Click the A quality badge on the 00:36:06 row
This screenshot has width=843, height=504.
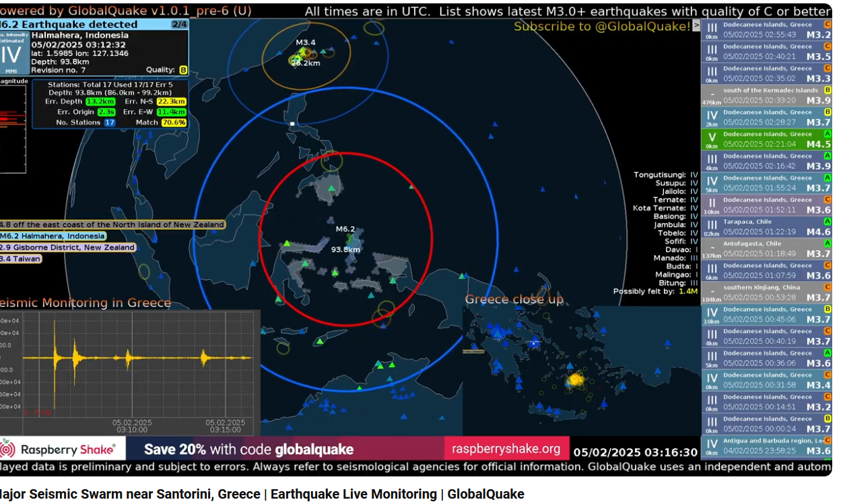pyautogui.click(x=828, y=353)
